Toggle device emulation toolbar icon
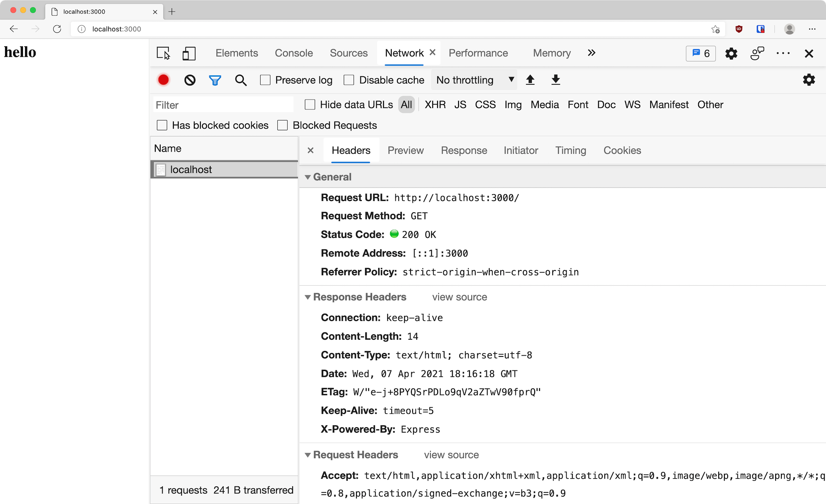Screen dimensions: 826x504 pos(189,53)
